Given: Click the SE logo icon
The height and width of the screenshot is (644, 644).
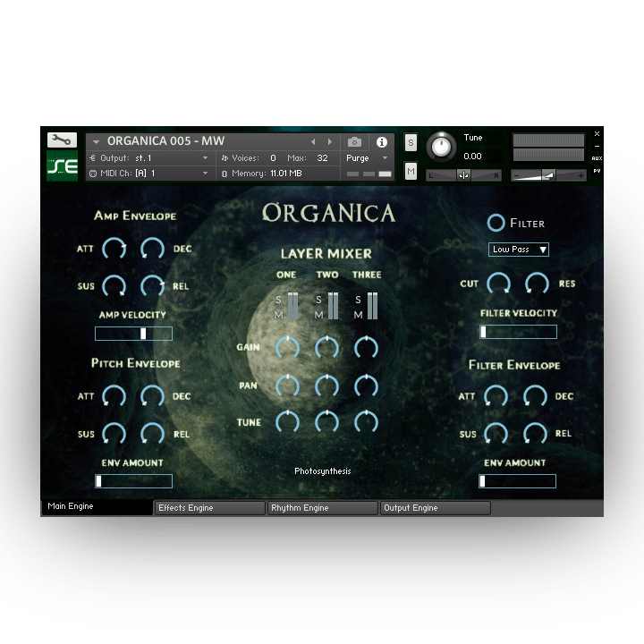Looking at the screenshot, I should pos(62,165).
